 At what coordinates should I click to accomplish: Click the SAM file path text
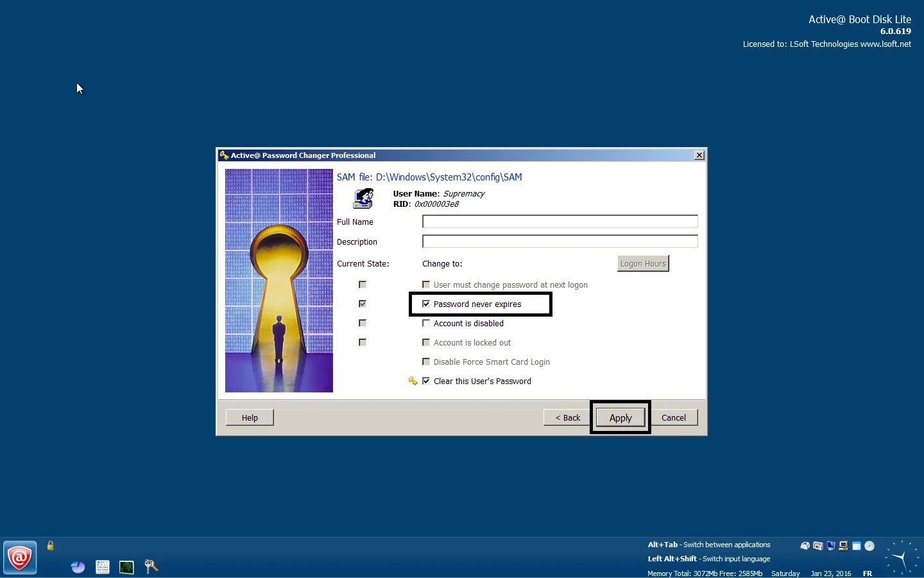point(429,177)
